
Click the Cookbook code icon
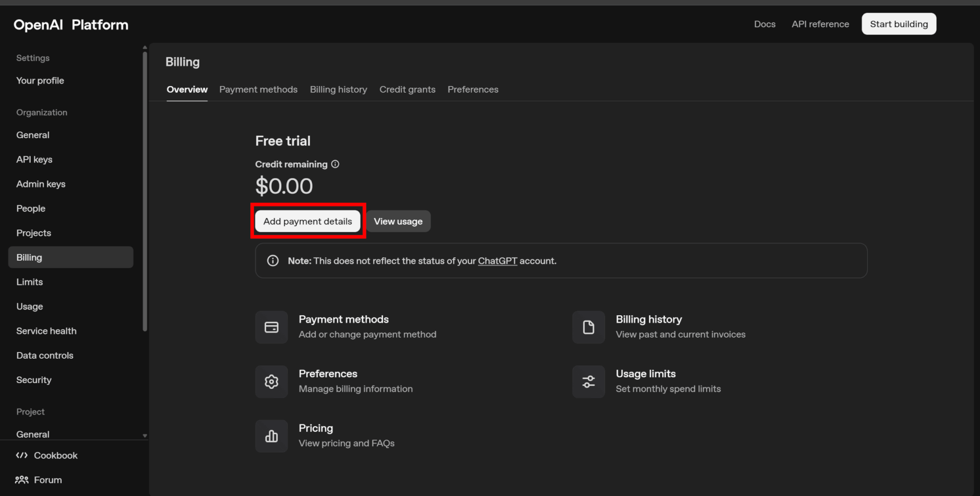coord(22,455)
